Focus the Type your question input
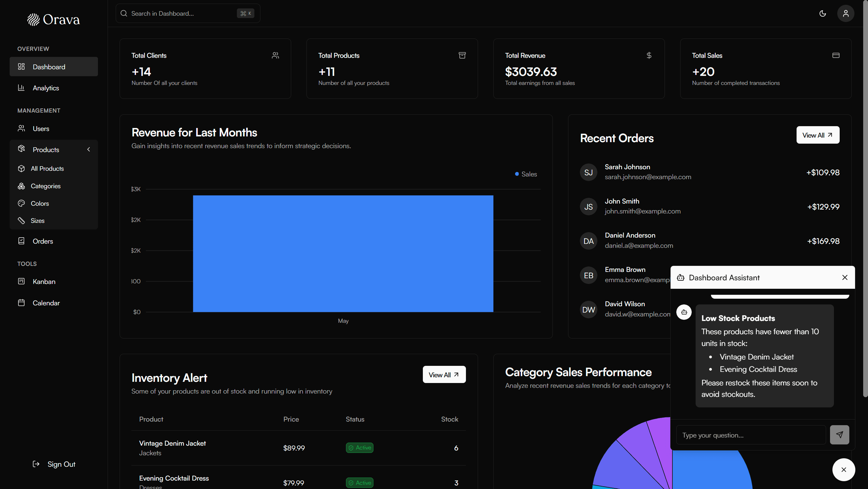The height and width of the screenshot is (489, 868). (751, 435)
